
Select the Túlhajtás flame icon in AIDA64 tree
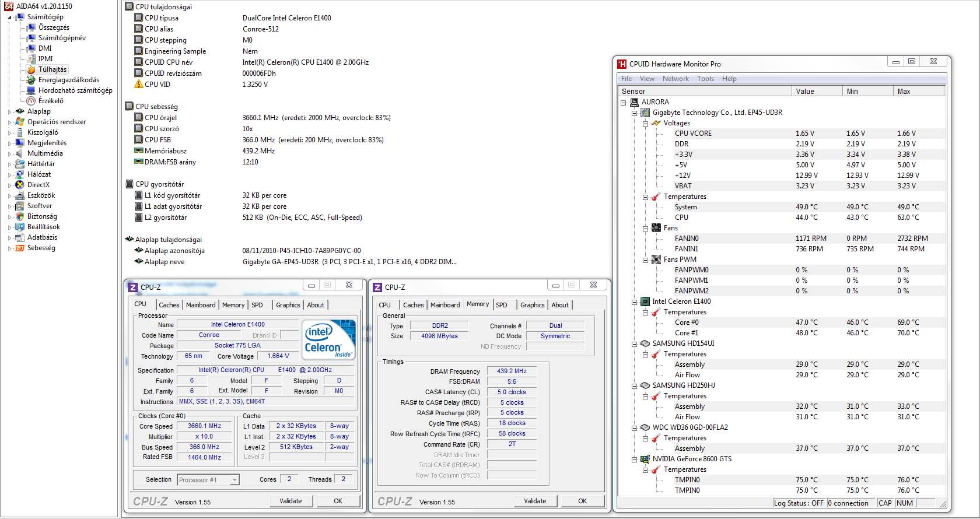32,69
